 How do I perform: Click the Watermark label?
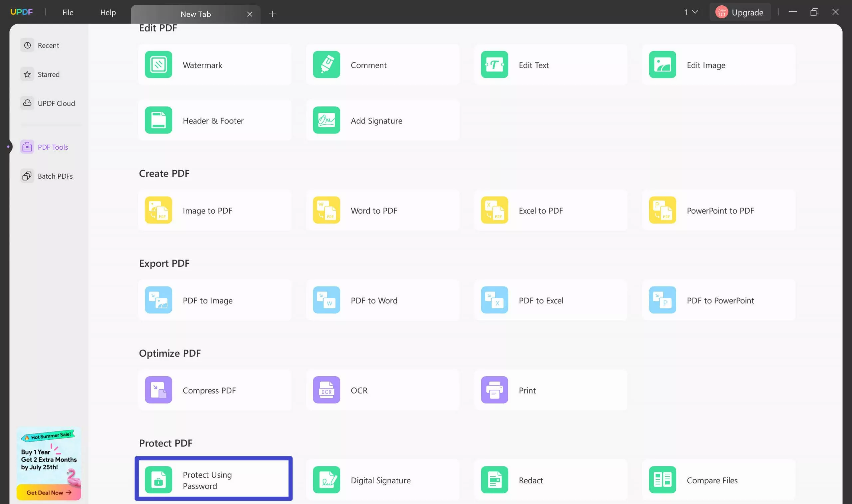click(202, 65)
